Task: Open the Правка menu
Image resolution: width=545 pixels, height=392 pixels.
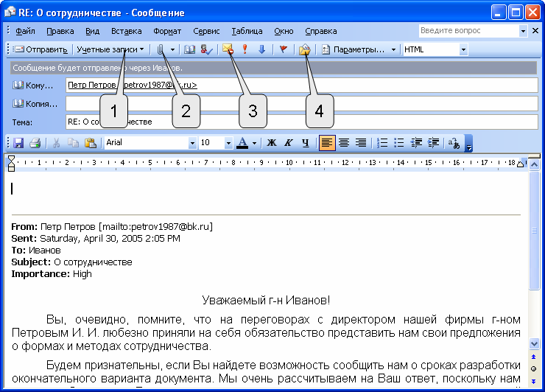Action: tap(60, 31)
